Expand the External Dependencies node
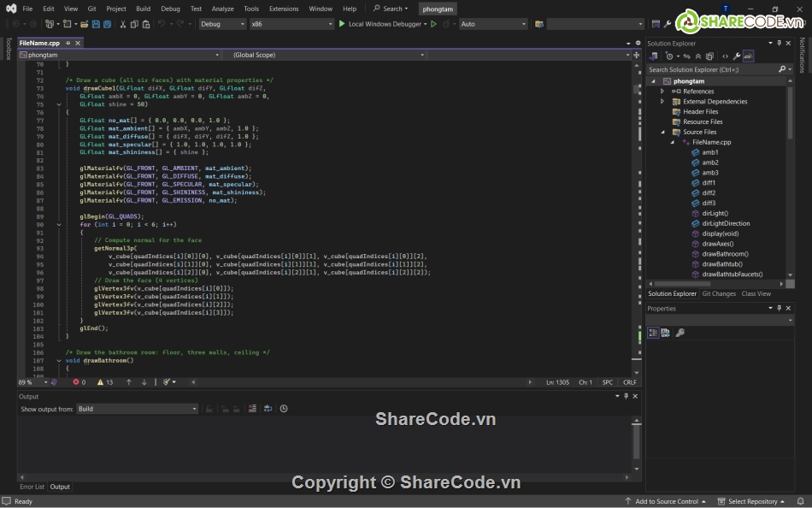The image size is (812, 508). point(662,102)
